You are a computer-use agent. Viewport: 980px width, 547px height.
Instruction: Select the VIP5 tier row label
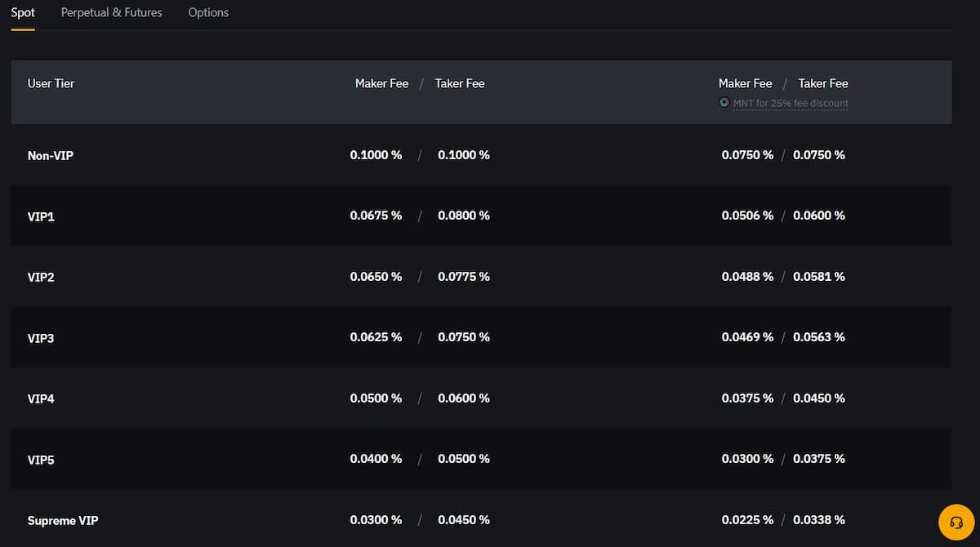41,460
